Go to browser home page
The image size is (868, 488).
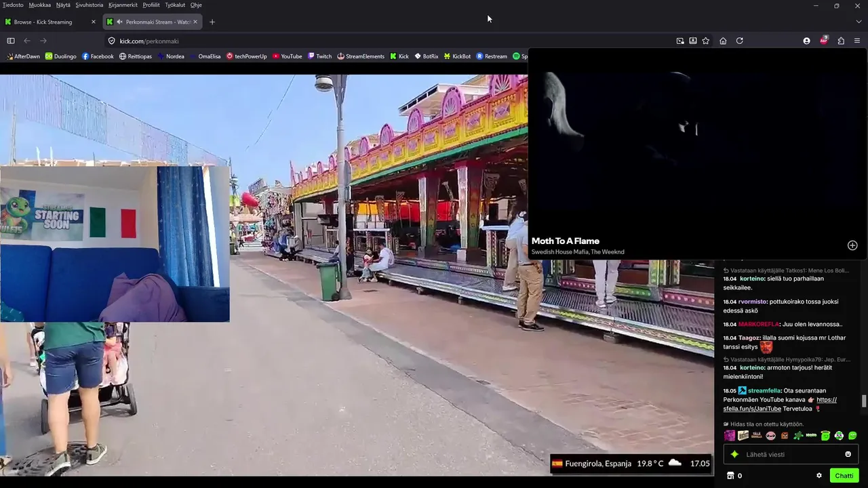click(x=723, y=41)
